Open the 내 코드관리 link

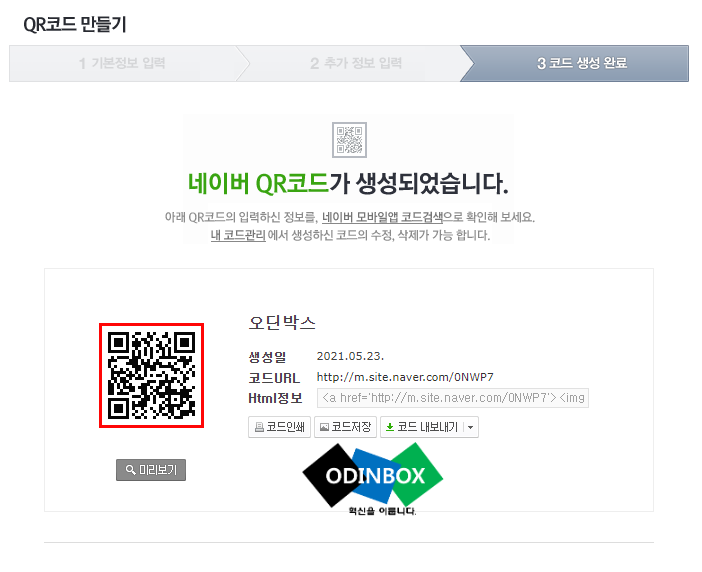tap(238, 235)
